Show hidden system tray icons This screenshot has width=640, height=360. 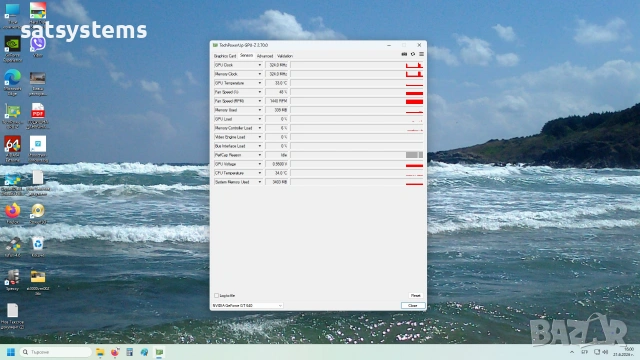572,352
